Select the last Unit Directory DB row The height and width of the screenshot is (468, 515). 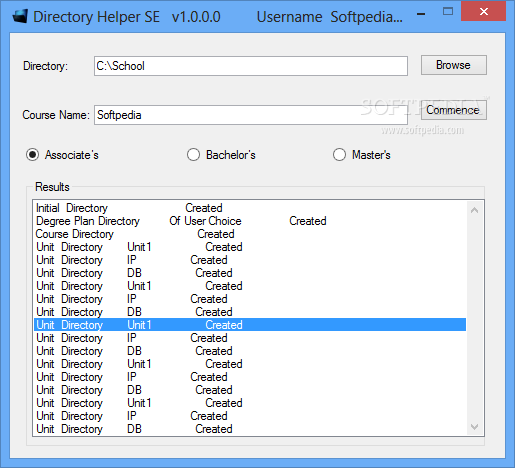coord(250,429)
